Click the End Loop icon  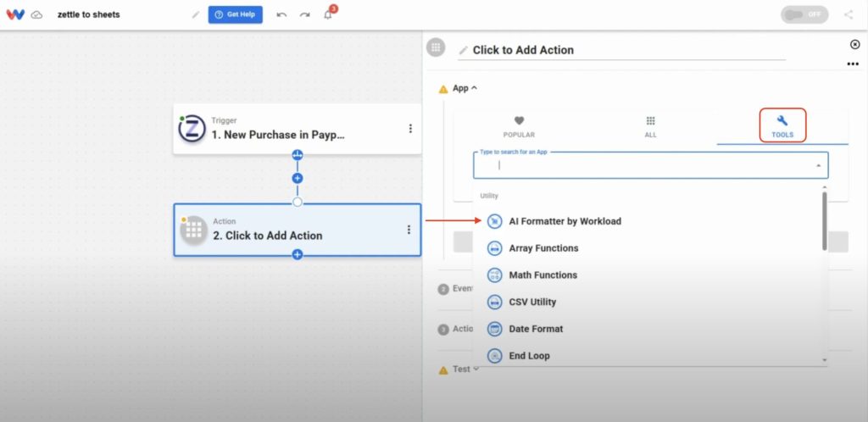[x=494, y=356]
